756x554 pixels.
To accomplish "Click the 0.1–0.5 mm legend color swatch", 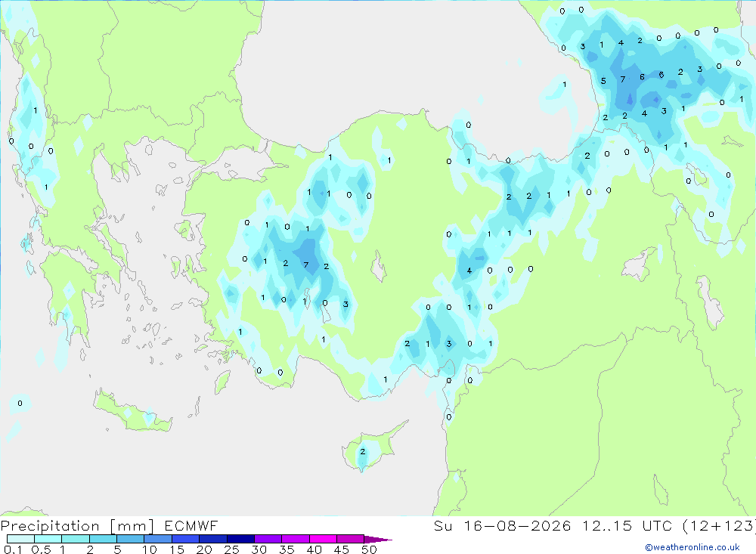I will (20, 539).
